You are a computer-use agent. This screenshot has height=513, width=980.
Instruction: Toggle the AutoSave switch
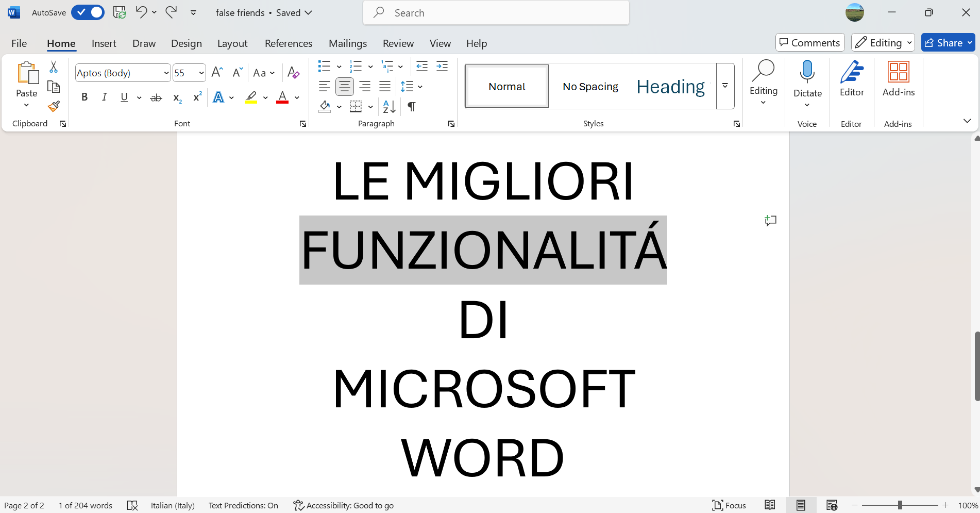tap(88, 12)
